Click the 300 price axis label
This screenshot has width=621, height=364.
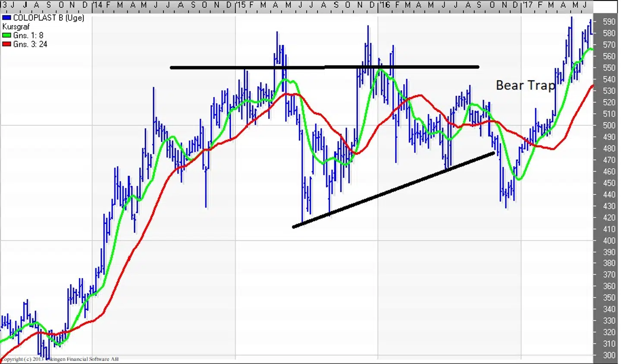point(609,355)
